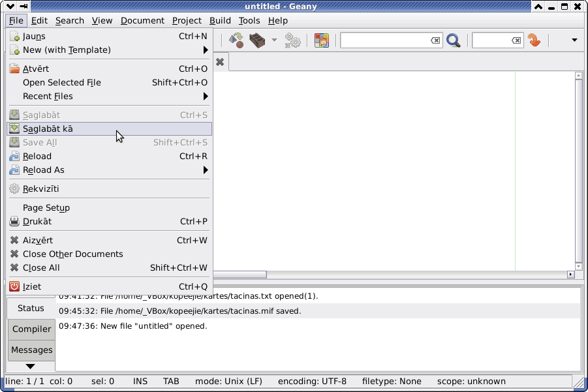Choose Saglabāt kā (Save As)
588x392 pixels.
click(x=110, y=129)
